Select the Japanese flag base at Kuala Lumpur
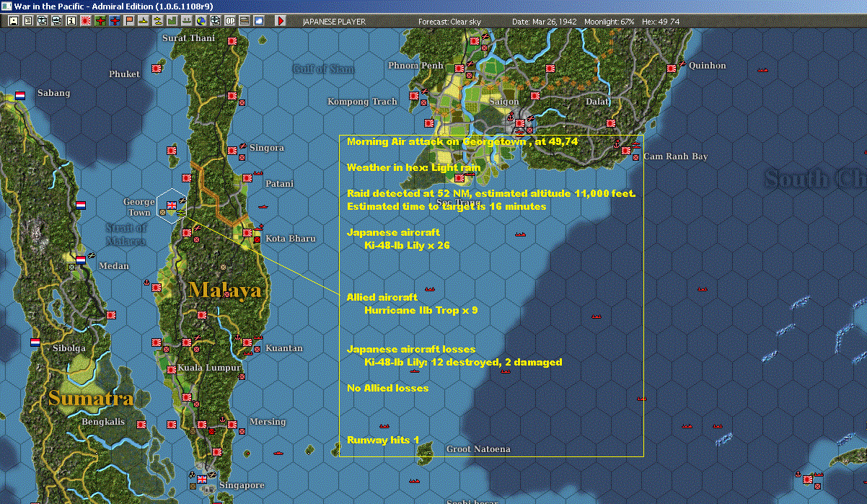 pyautogui.click(x=171, y=369)
